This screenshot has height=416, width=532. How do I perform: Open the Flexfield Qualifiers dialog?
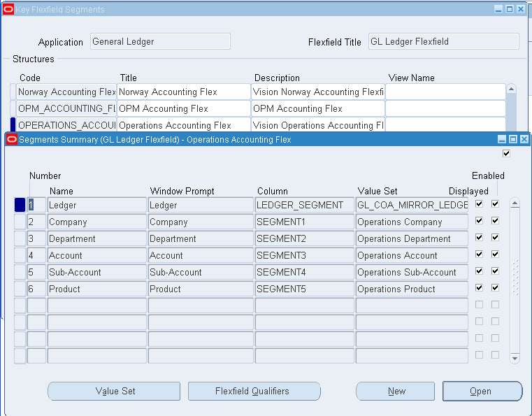[x=254, y=392]
